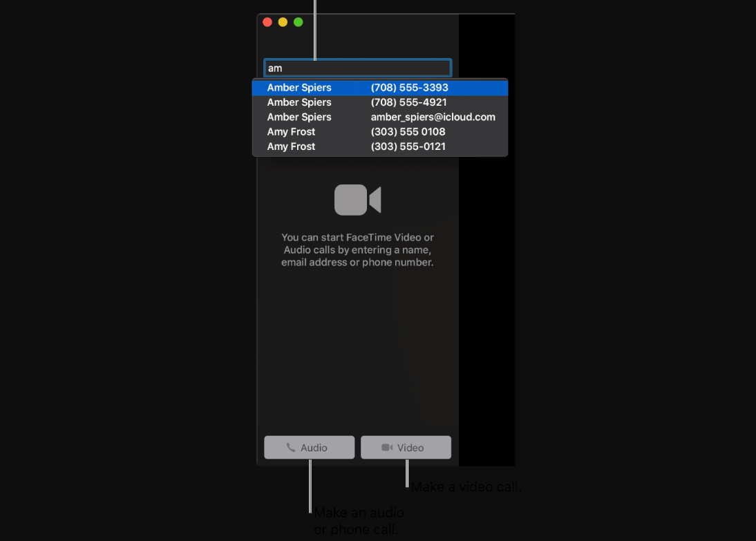Click the "Make a video call." caption
Viewport: 756px width, 541px height.
click(466, 487)
